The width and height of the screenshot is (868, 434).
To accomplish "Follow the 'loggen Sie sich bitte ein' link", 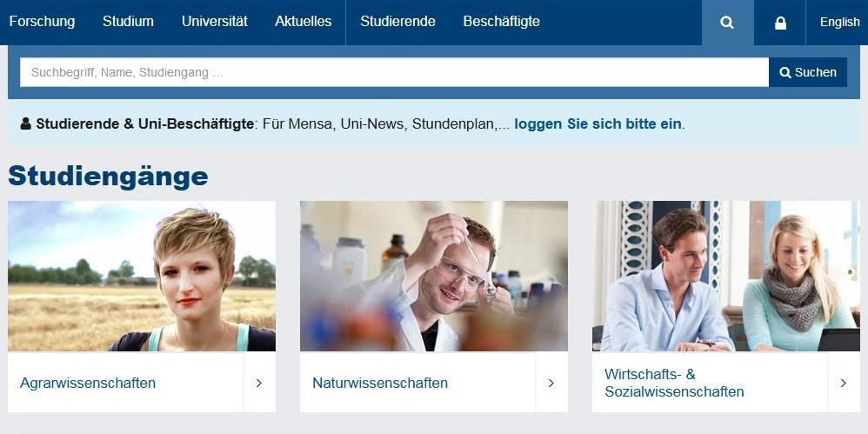I will point(598,124).
